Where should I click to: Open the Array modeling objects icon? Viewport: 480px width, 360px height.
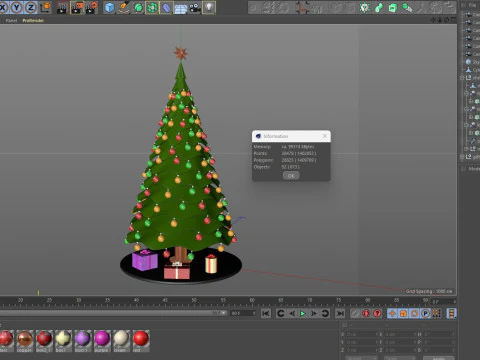pos(152,8)
